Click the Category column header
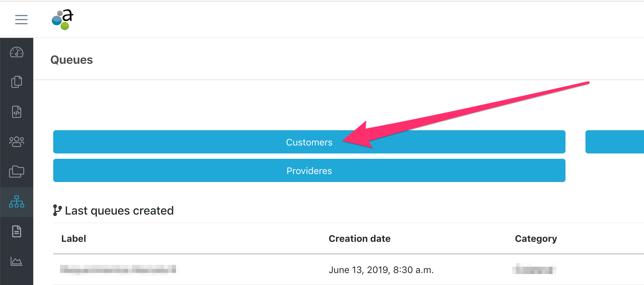644x285 pixels. 536,239
